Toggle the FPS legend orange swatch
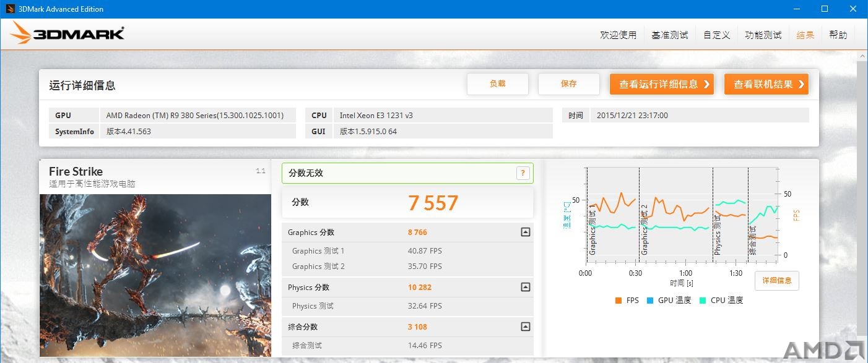 618,301
